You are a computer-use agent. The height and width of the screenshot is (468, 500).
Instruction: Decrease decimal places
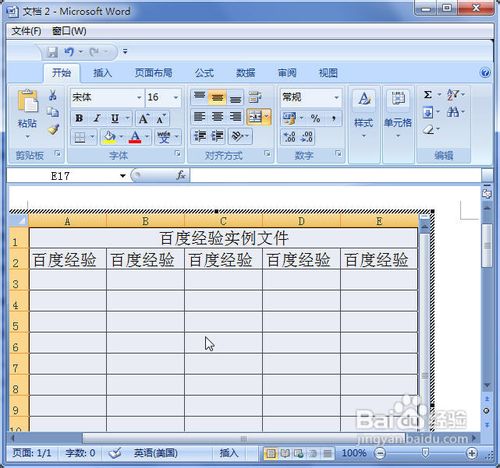click(306, 137)
